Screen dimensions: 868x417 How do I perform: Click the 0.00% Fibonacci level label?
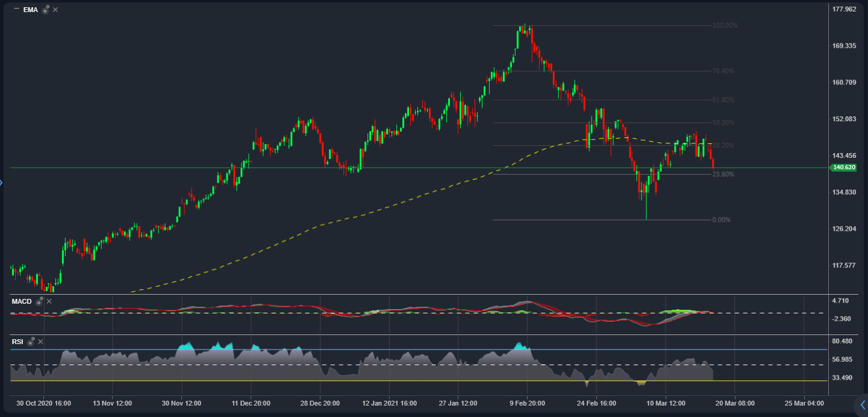click(721, 220)
